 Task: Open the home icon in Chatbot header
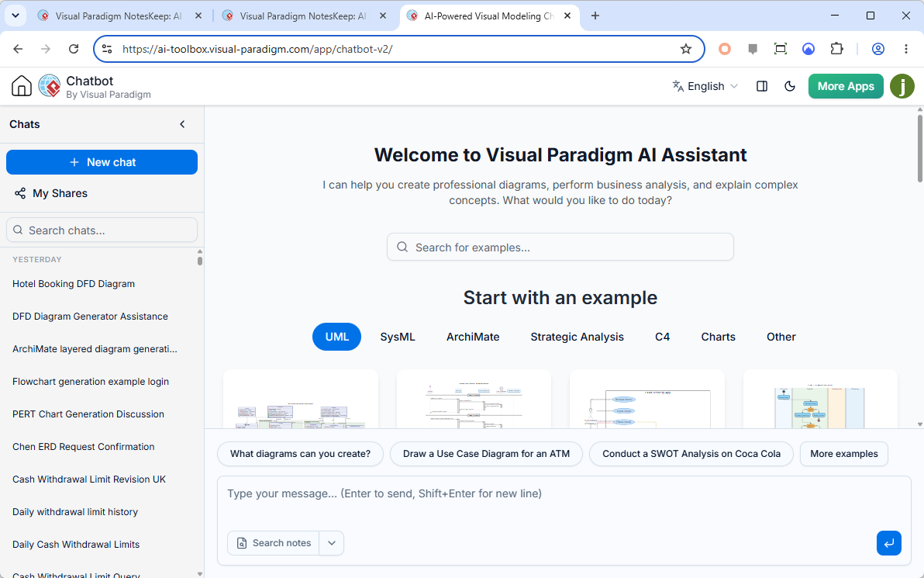[21, 86]
